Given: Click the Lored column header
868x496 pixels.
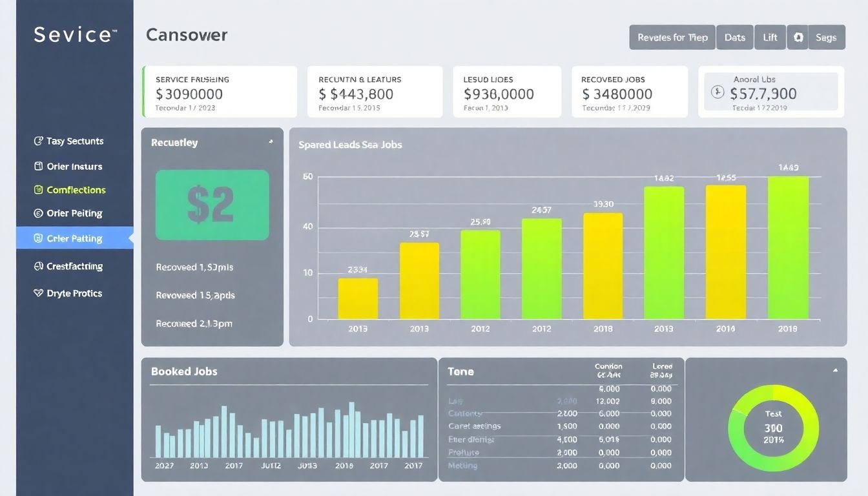Looking at the screenshot, I should point(662,370).
